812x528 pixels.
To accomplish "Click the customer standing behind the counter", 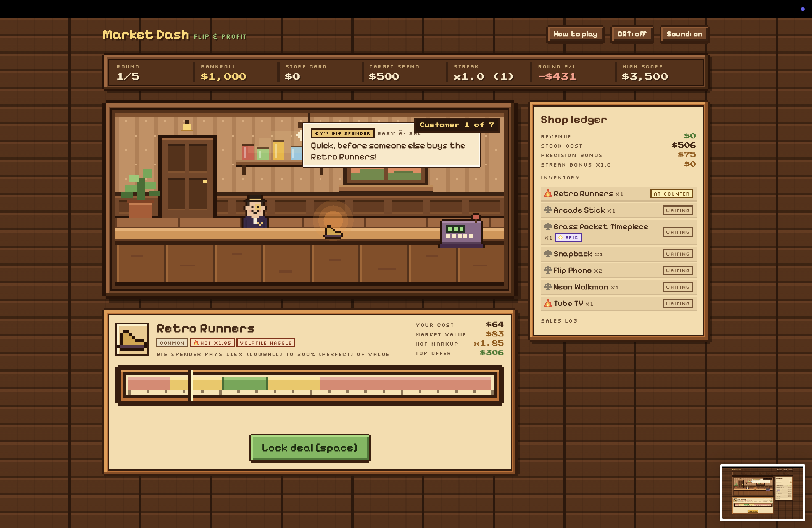I will [x=255, y=212].
